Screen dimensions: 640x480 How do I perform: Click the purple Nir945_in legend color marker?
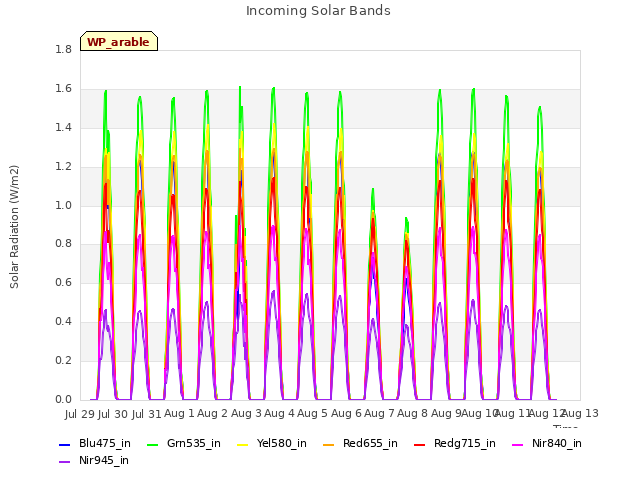[x=64, y=462]
